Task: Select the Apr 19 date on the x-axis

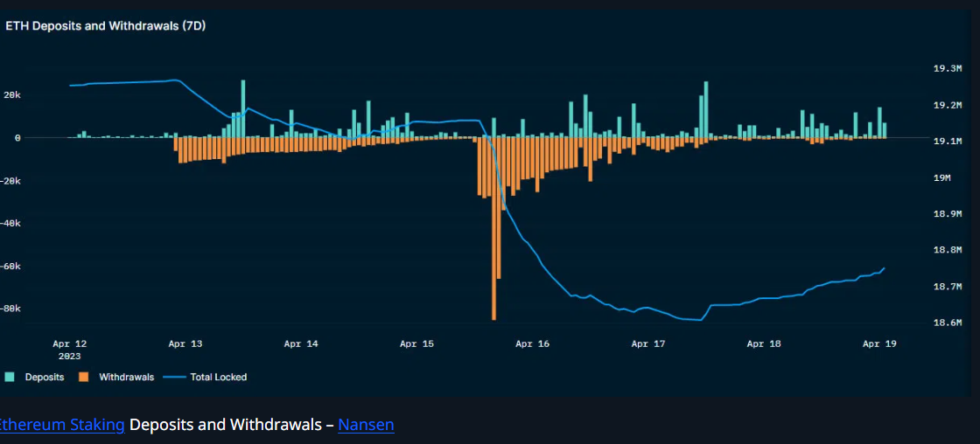Action: (878, 344)
